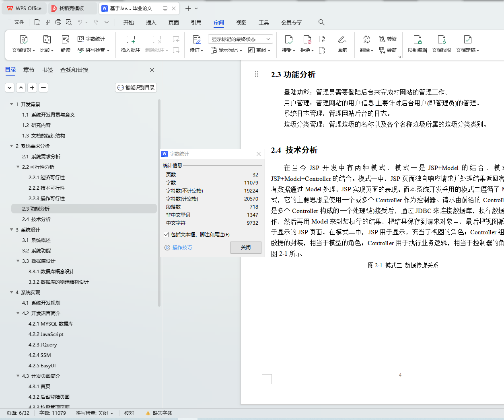Select the 书签 navigation pane tab
The height and width of the screenshot is (420, 504).
tap(47, 70)
